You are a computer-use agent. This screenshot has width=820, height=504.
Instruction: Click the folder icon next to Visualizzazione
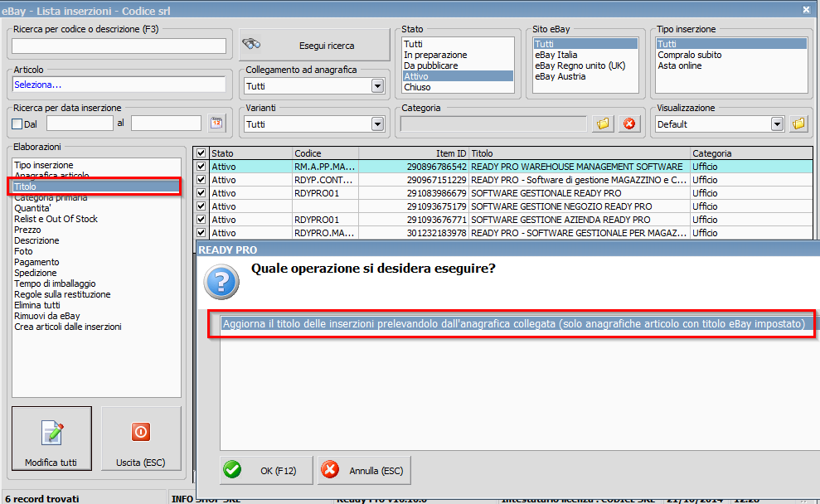pos(798,124)
